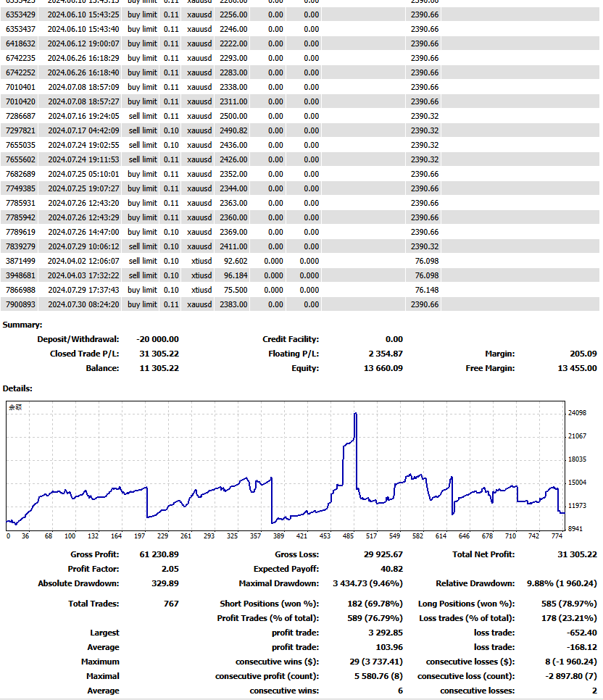Click the 75.500 price cell

236,290
